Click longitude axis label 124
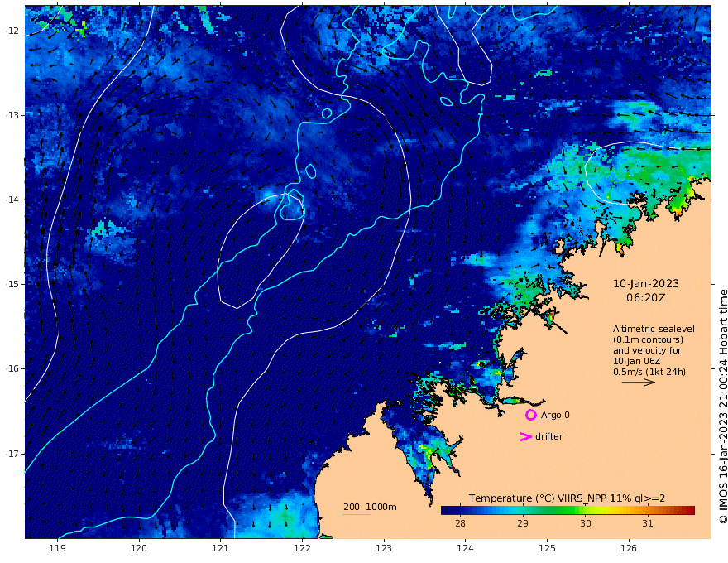 pos(465,548)
